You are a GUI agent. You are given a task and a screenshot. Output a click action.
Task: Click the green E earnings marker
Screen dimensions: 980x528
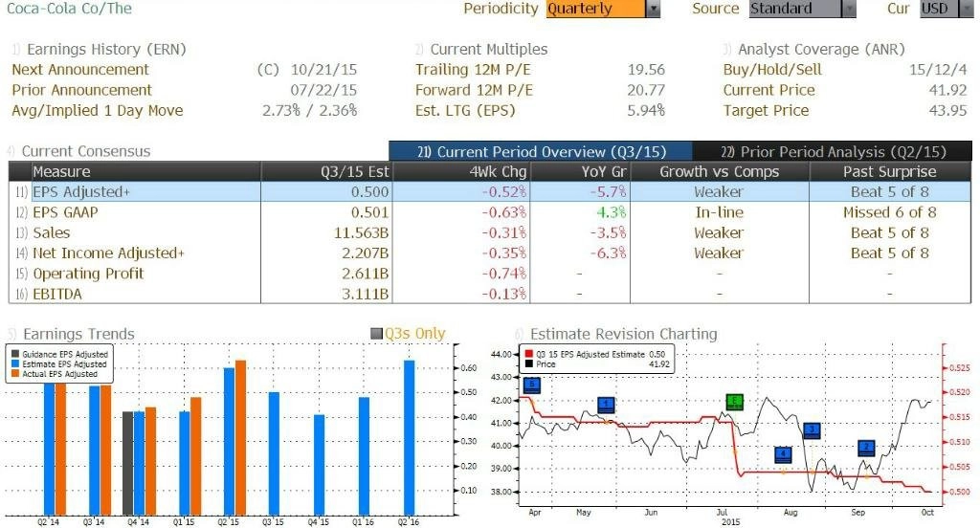(735, 402)
